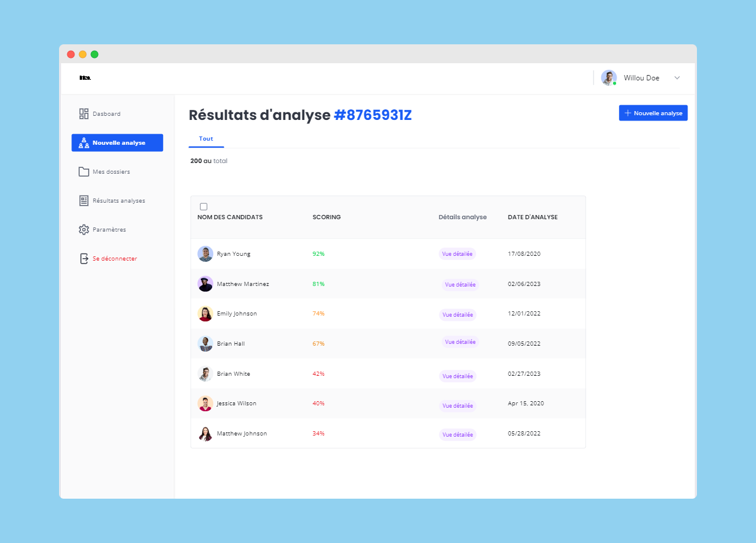Open Vue détaillée for Jessica Wilson

tap(458, 405)
